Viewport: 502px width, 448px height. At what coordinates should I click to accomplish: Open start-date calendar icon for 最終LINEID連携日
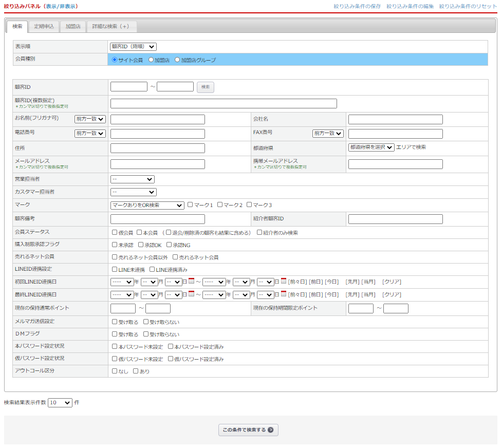coord(191,294)
